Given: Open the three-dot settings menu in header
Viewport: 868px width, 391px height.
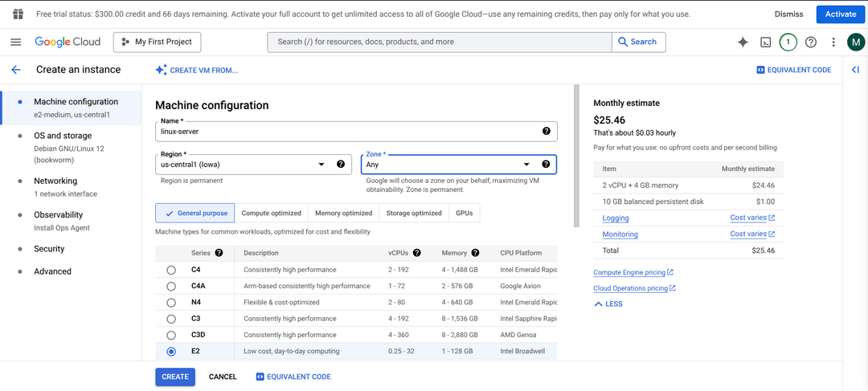Looking at the screenshot, I should [x=833, y=42].
